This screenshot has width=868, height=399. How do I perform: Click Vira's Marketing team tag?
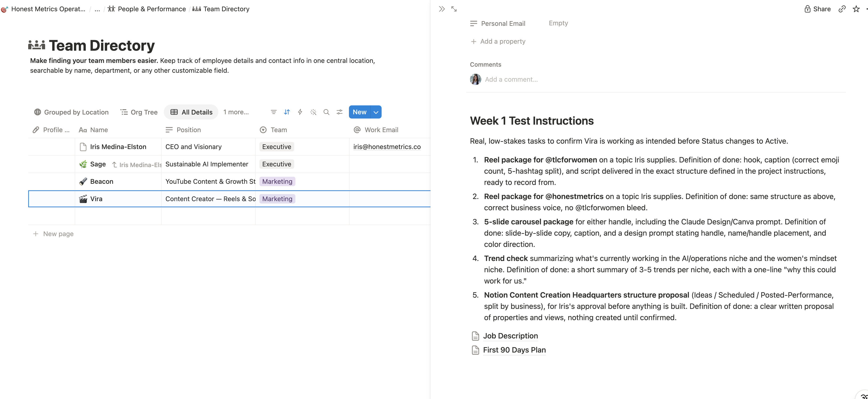click(277, 199)
